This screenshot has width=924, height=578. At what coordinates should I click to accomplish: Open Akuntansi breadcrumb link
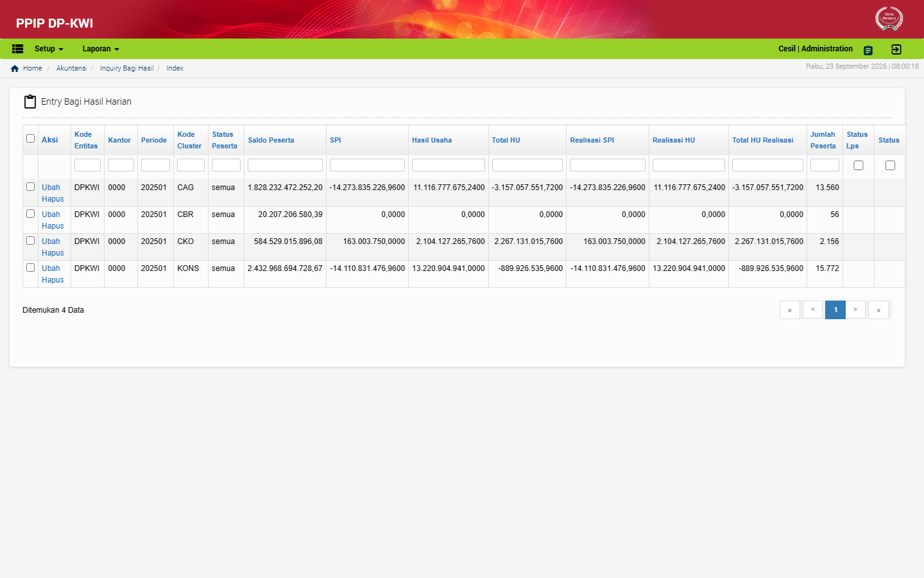coord(71,68)
